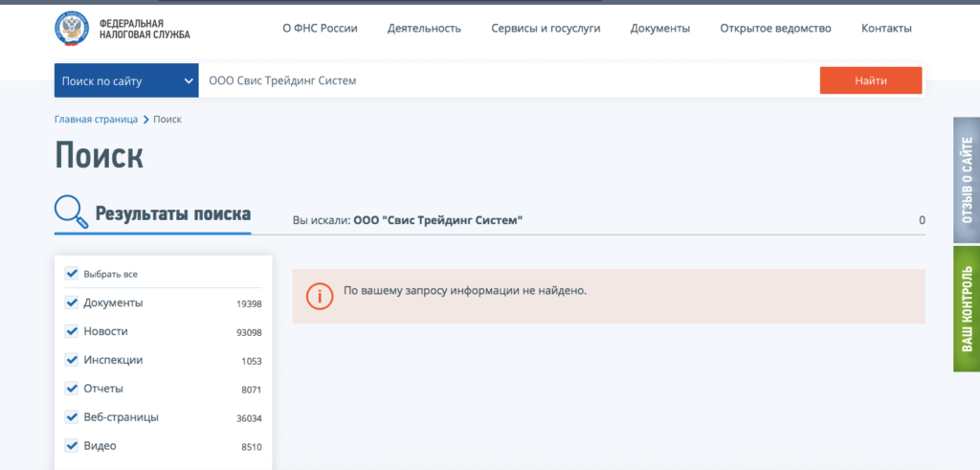Click the search field with ООО Свис Трейдинг Систем
The width and height of the screenshot is (980, 470).
(x=509, y=80)
